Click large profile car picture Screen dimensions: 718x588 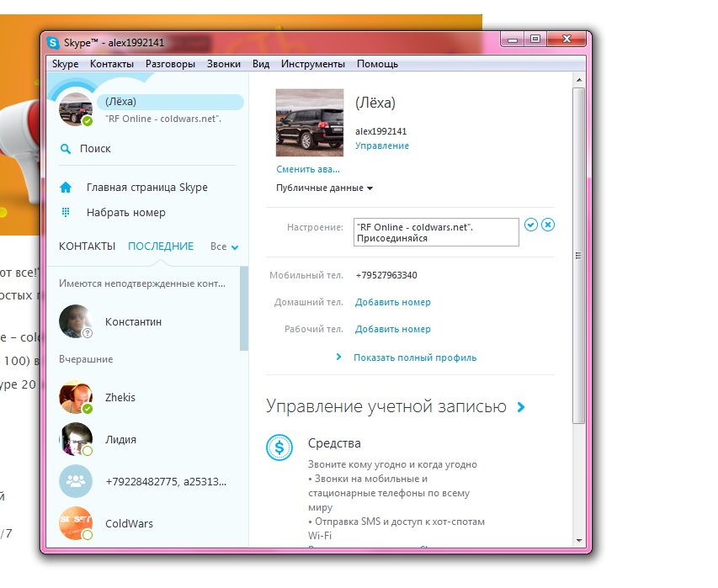(310, 123)
